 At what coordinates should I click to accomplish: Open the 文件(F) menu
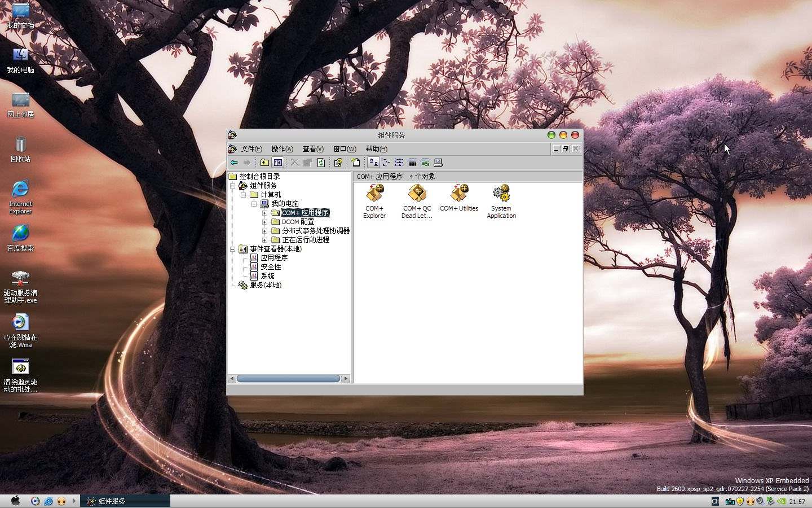(251, 149)
